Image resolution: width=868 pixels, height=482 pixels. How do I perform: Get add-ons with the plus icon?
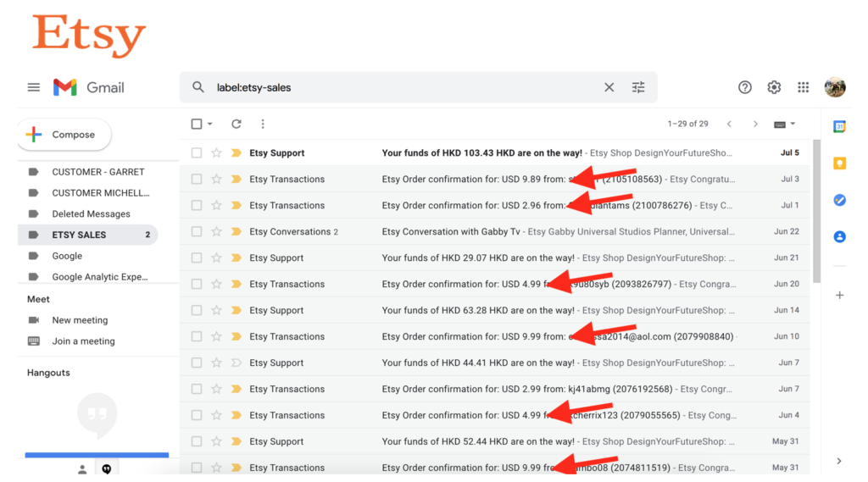(x=840, y=296)
